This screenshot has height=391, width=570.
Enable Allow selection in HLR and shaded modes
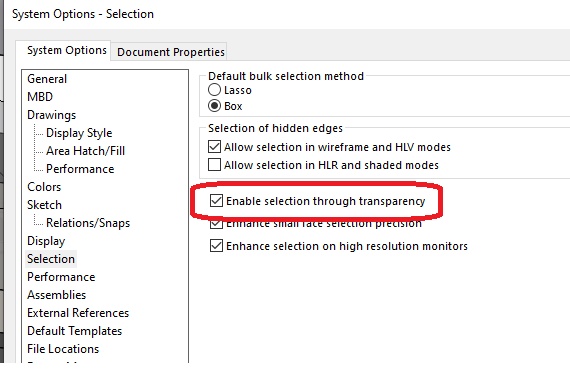point(214,165)
